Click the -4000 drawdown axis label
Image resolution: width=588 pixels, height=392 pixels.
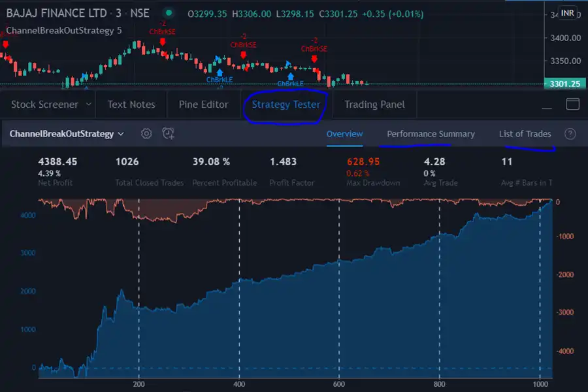(x=565, y=351)
